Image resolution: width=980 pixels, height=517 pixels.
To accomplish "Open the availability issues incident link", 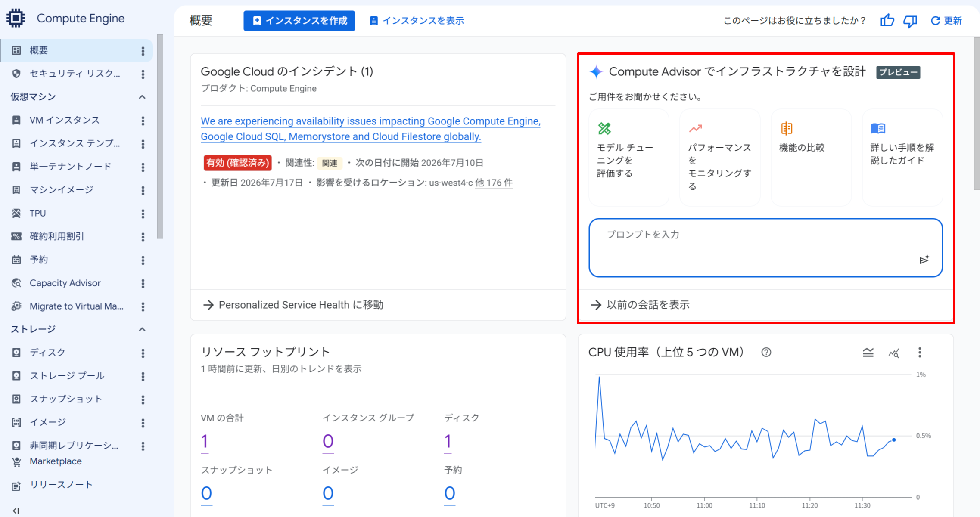I will point(370,129).
